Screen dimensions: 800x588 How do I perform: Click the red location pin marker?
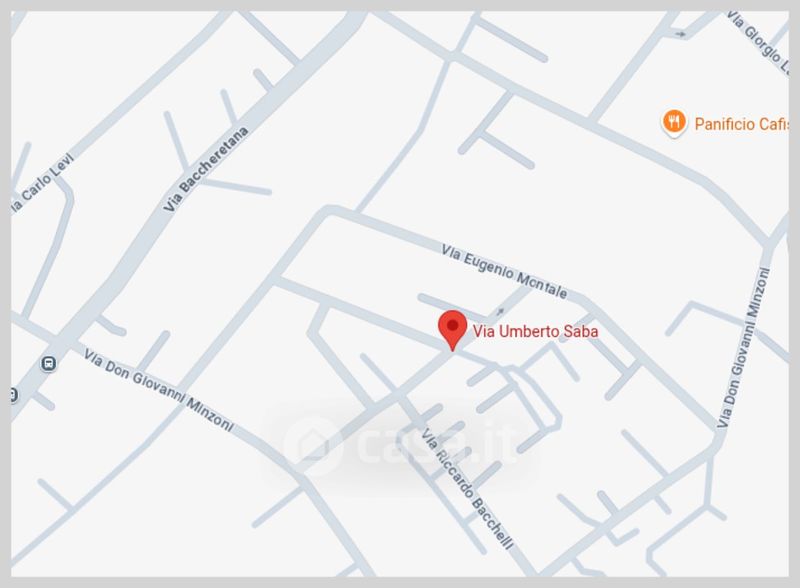coord(453,330)
